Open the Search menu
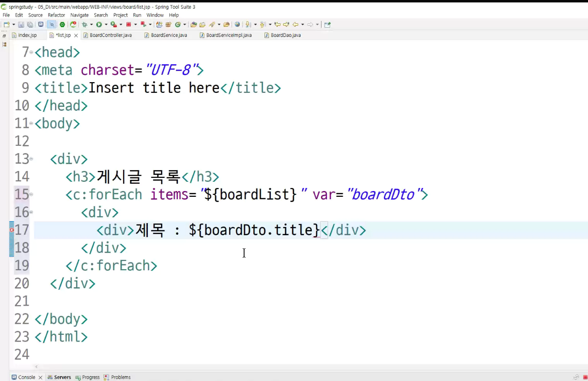The width and height of the screenshot is (588, 381). 101,15
